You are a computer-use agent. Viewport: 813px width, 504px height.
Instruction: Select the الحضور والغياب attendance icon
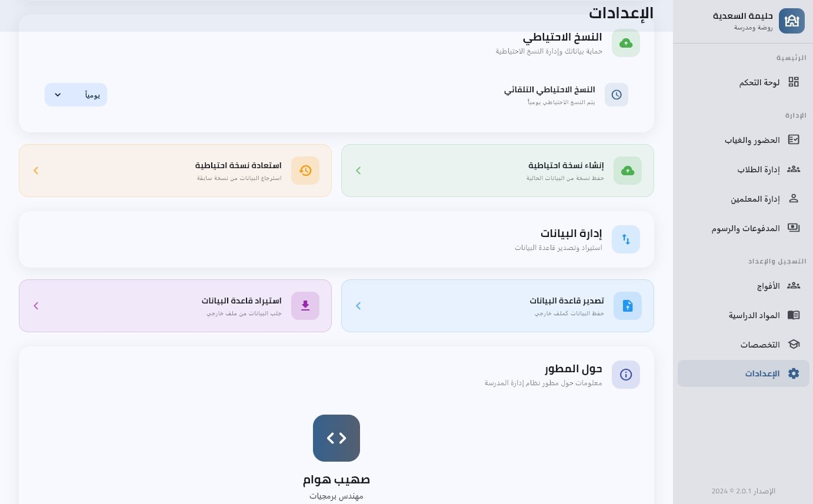coord(794,139)
